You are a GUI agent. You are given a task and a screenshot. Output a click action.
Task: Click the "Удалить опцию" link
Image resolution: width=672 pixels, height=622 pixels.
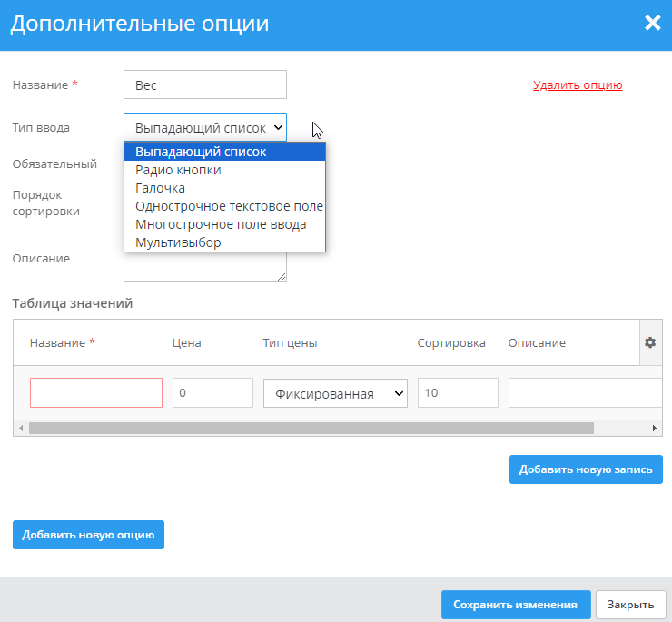tap(578, 85)
